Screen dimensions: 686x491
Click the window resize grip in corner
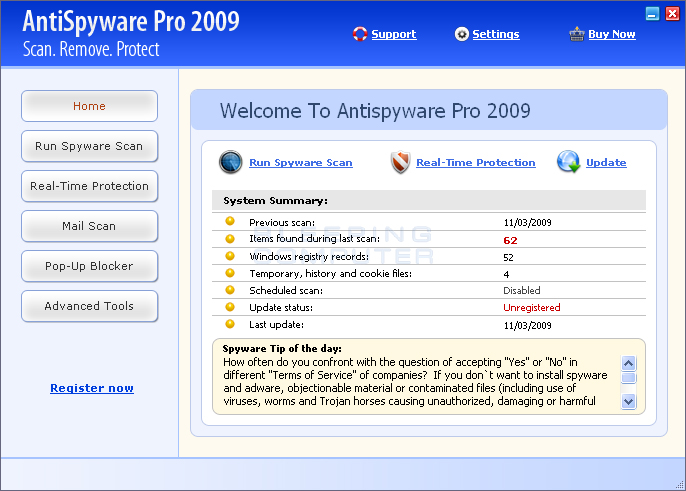pos(680,485)
